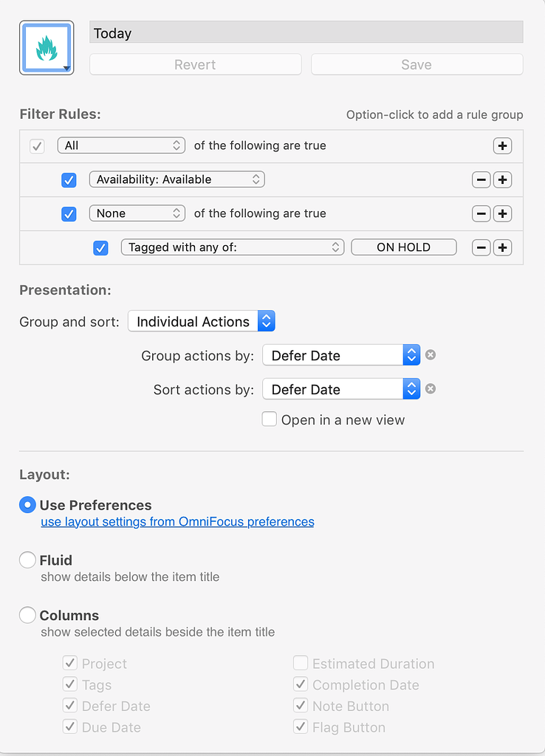Open the Tagged with any of menu
Viewport: 545px width, 756px height.
pyautogui.click(x=232, y=247)
